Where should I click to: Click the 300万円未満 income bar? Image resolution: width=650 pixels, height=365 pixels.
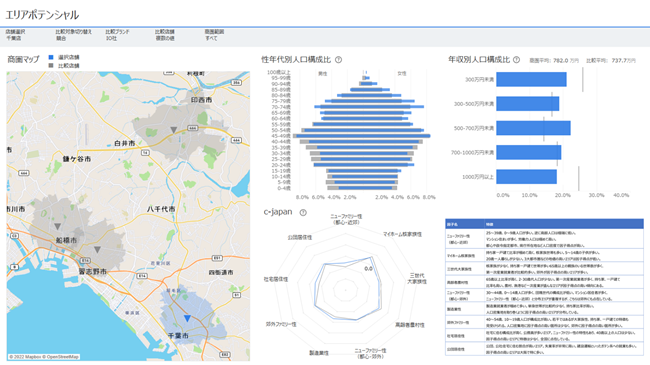531,79
